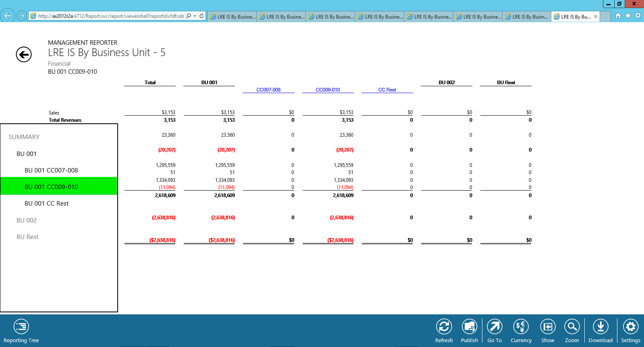Select BU 001 CC007-008 tree node
This screenshot has height=347, width=644.
(x=51, y=170)
